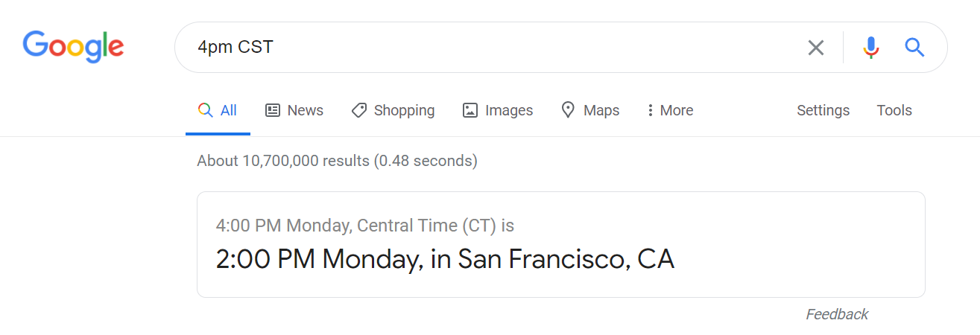Show the Tools filter options

click(894, 110)
